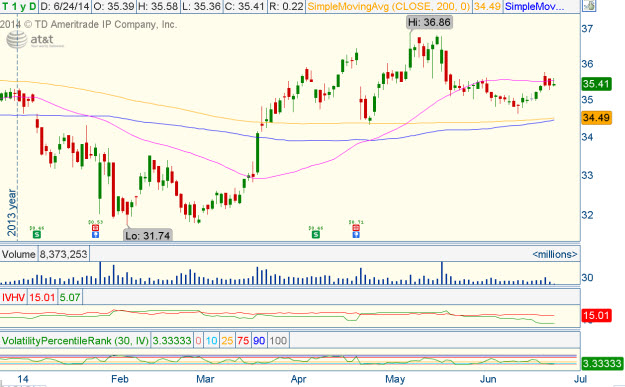Click the orange 34.49 value in header
Screen dimensions: 625x387
tap(487, 6)
